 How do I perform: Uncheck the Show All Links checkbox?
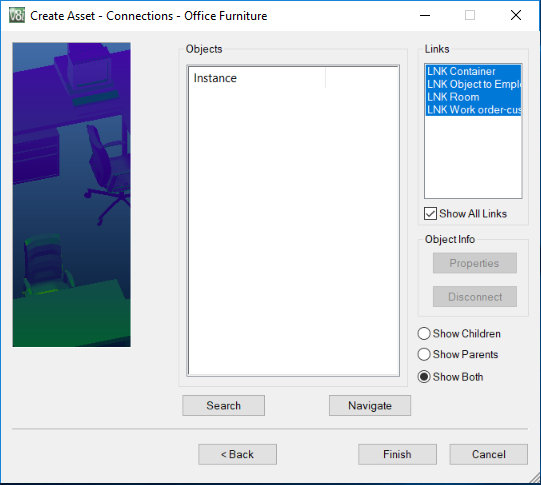point(430,214)
